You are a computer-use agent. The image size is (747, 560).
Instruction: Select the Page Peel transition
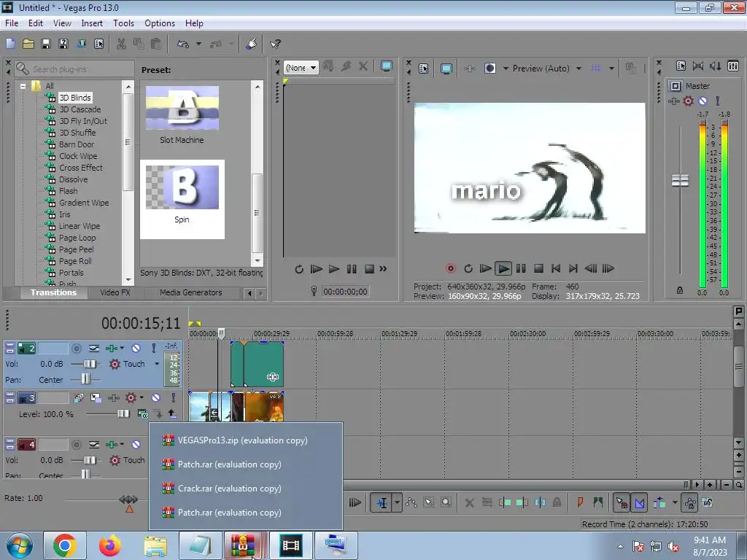pos(76,249)
